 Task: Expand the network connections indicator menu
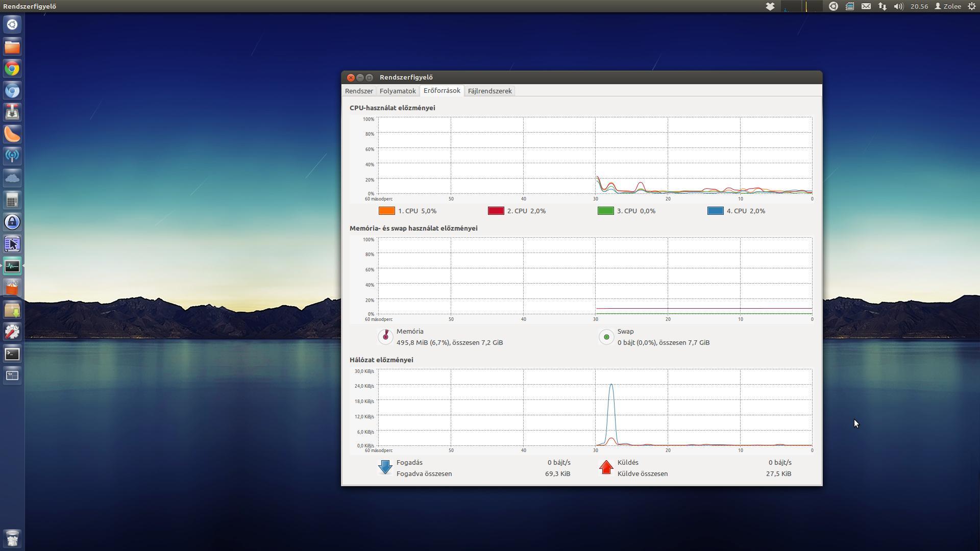(x=882, y=6)
